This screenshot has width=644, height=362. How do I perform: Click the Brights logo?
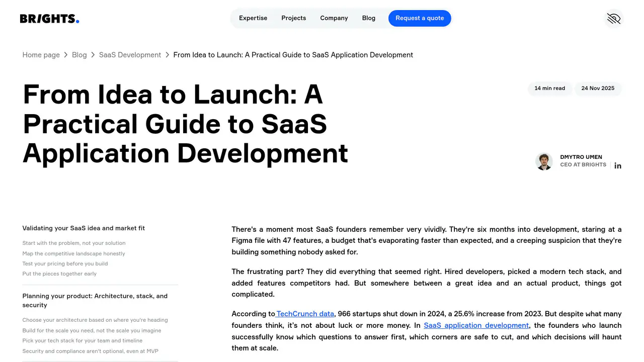tap(49, 19)
